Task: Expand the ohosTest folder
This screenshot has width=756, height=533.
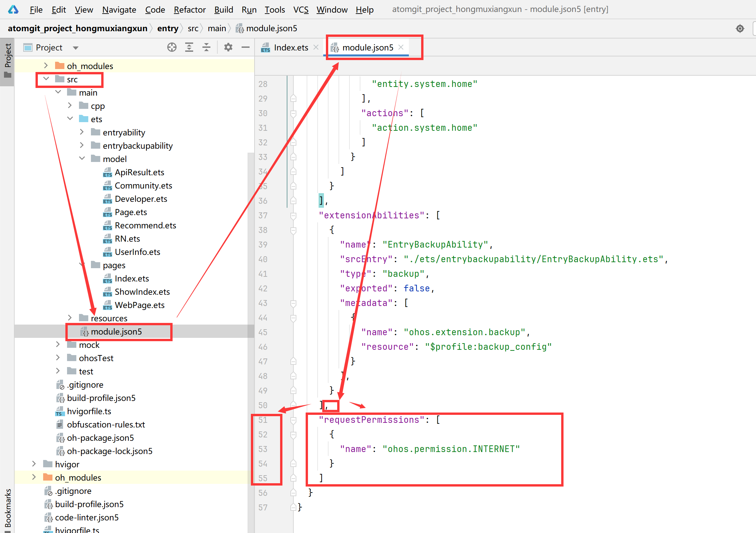Action: pos(58,358)
